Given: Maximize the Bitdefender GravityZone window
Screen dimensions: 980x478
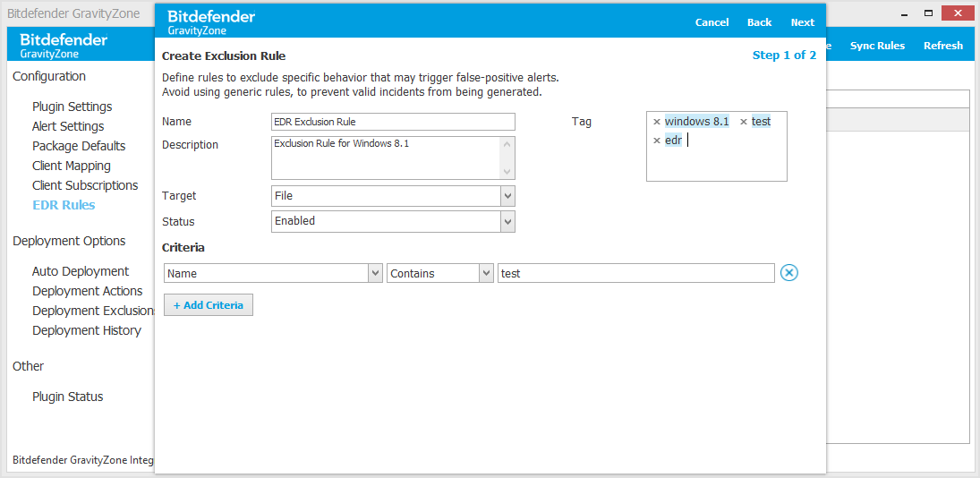Looking at the screenshot, I should click(928, 13).
